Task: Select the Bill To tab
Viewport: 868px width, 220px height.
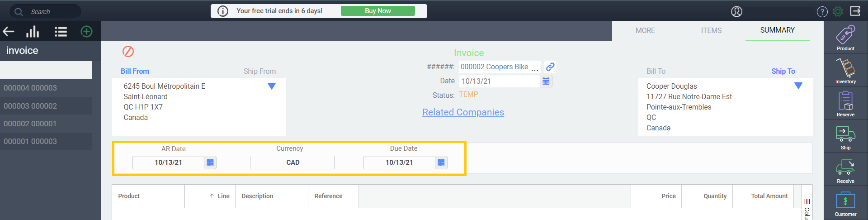Action: pos(656,71)
